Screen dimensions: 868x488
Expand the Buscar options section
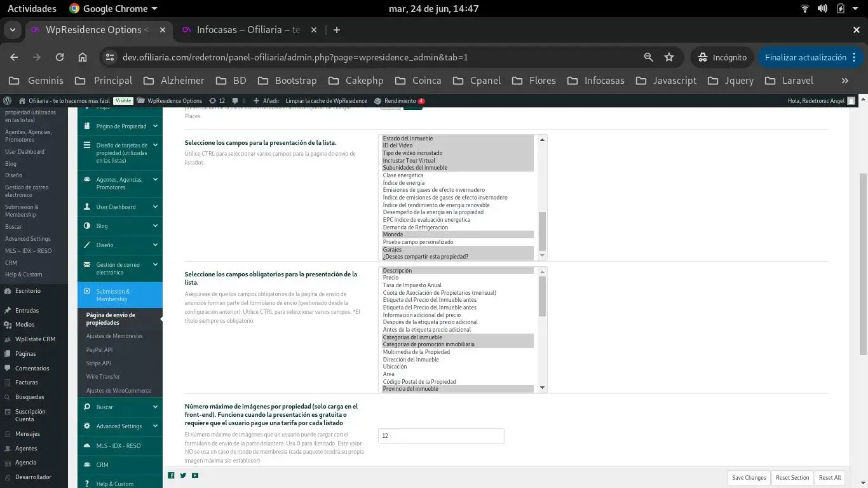(x=120, y=407)
